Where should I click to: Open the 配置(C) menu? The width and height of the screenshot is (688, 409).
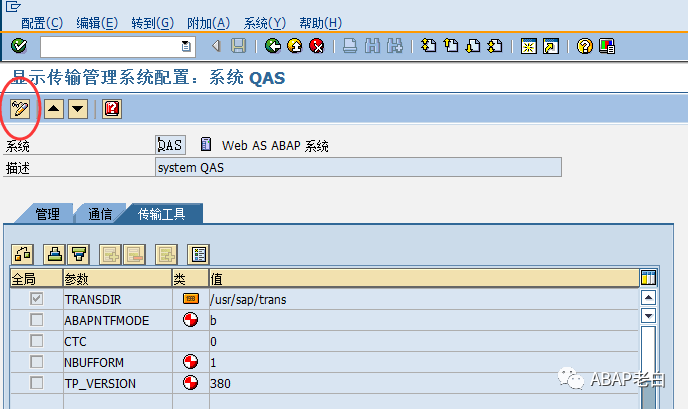pyautogui.click(x=42, y=23)
